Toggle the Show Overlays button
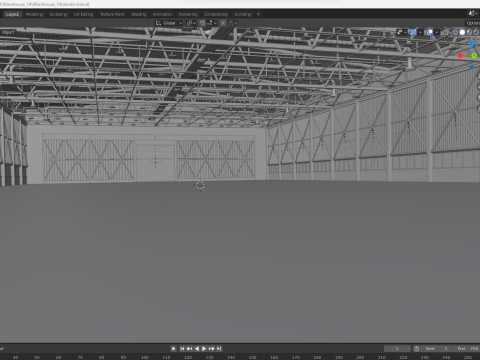 coord(430,32)
